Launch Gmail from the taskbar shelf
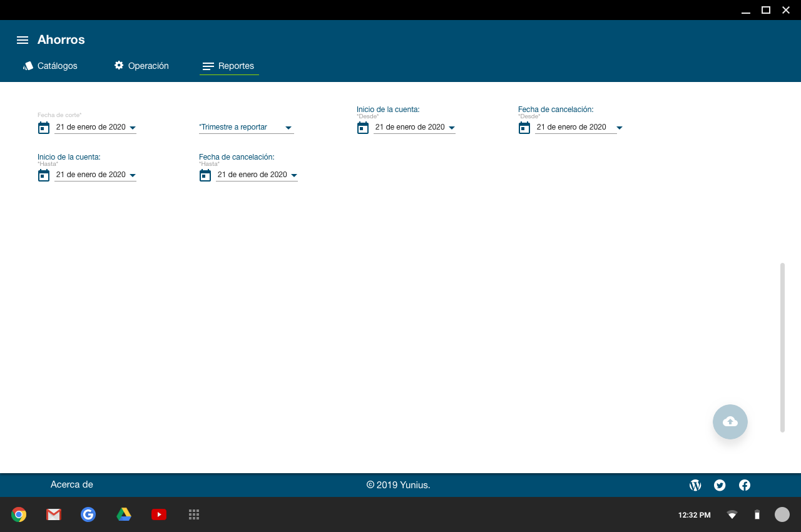Viewport: 801px width, 532px height. pyautogui.click(x=54, y=514)
